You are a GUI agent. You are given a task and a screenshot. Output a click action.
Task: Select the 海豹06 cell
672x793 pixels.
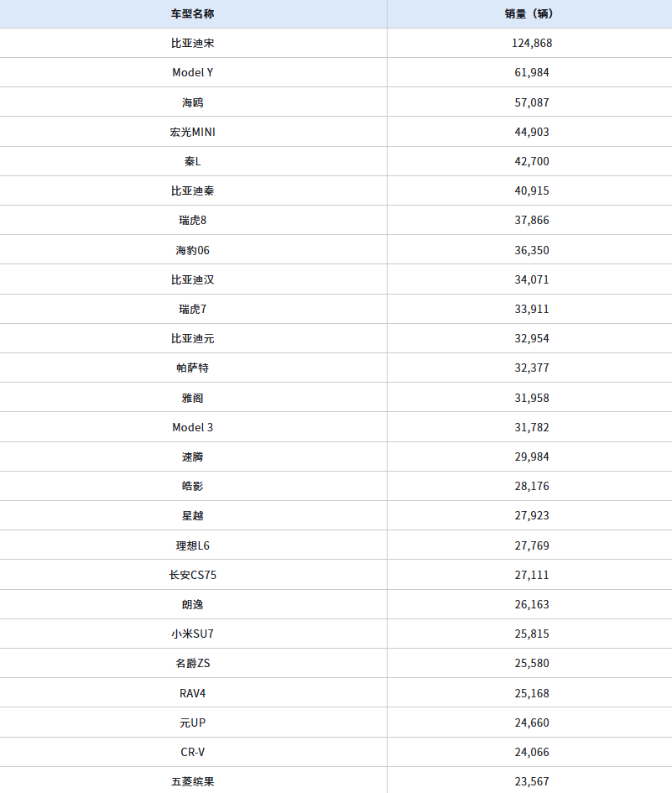[x=193, y=250]
